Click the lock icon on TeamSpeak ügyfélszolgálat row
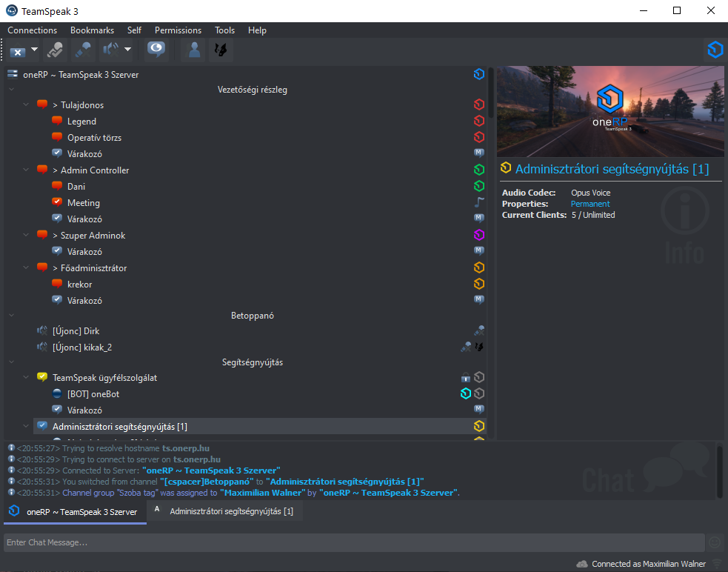This screenshot has height=572, width=728. coord(466,377)
